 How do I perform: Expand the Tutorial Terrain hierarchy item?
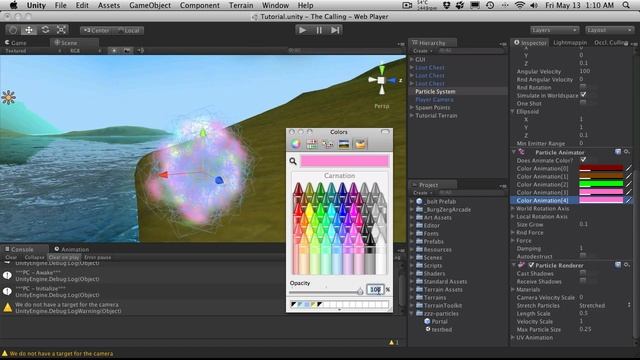click(412, 116)
